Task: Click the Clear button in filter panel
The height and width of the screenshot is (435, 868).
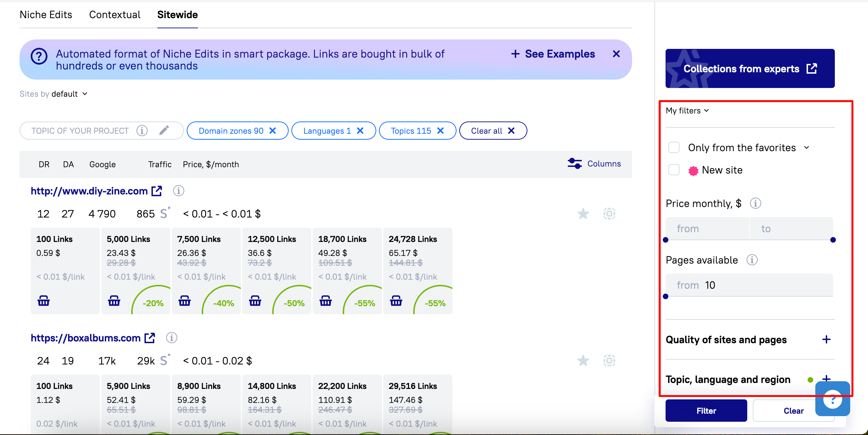Action: pyautogui.click(x=794, y=411)
